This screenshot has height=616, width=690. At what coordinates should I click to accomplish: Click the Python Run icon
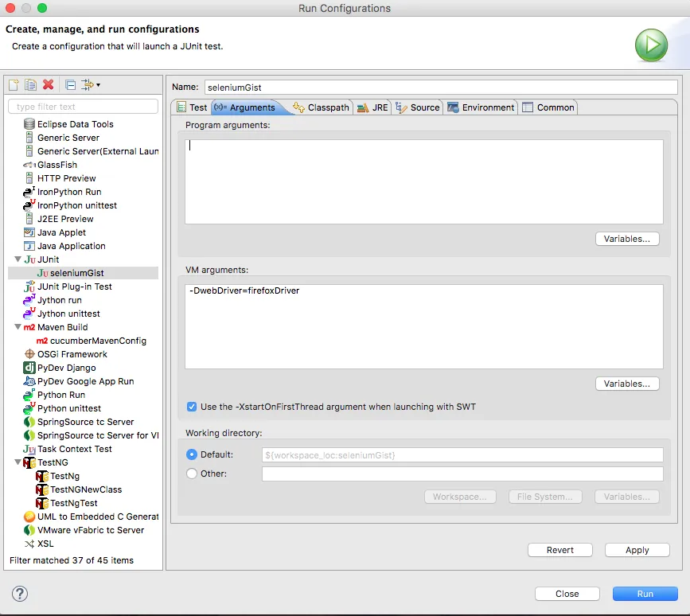[x=29, y=395]
